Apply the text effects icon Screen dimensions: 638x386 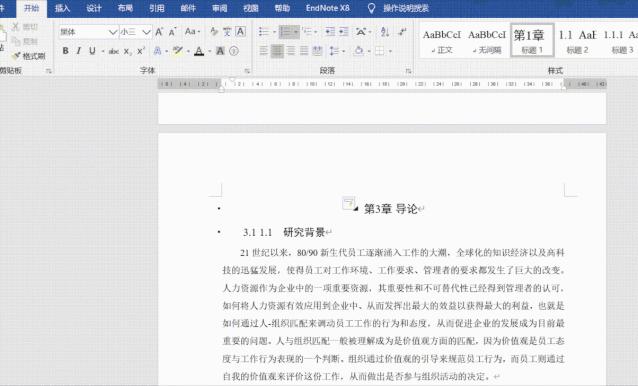[x=157, y=51]
